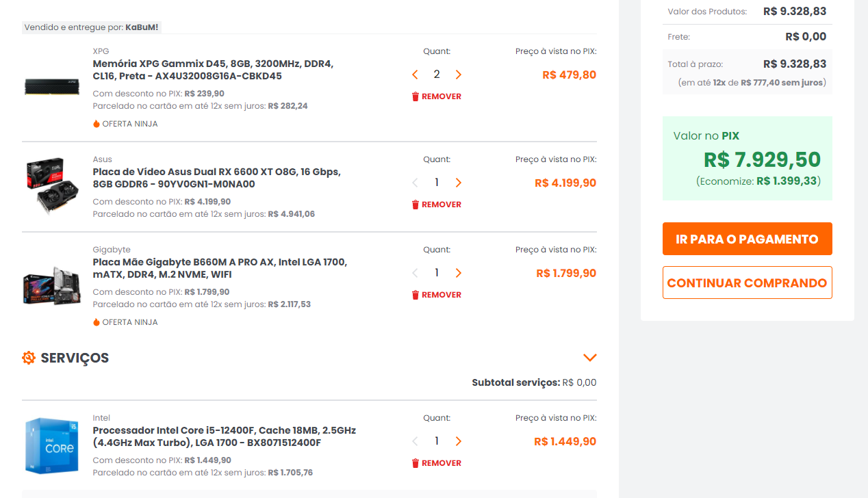Increase quantity of Gigabyte B660M motherboard
This screenshot has width=868, height=498.
(459, 273)
